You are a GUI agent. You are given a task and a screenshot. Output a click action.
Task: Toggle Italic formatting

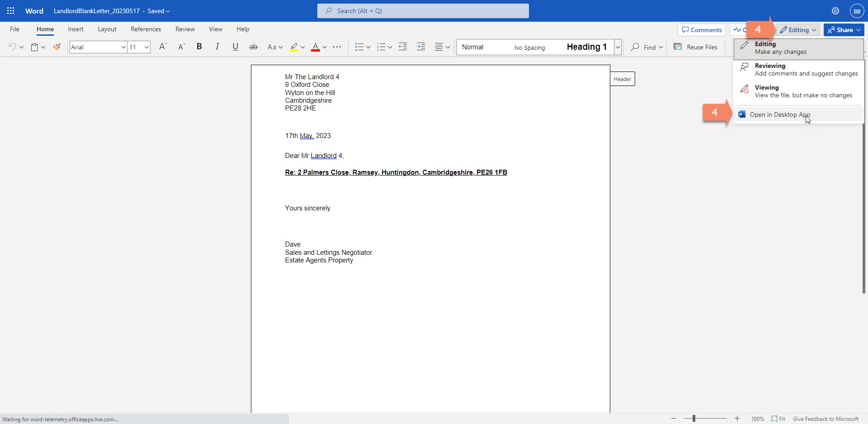coord(217,47)
